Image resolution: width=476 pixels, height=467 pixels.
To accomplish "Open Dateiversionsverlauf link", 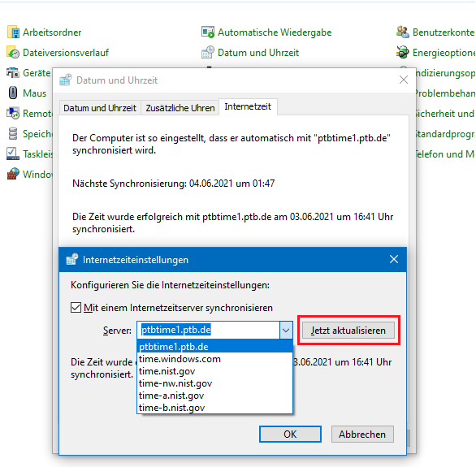I will click(x=66, y=53).
